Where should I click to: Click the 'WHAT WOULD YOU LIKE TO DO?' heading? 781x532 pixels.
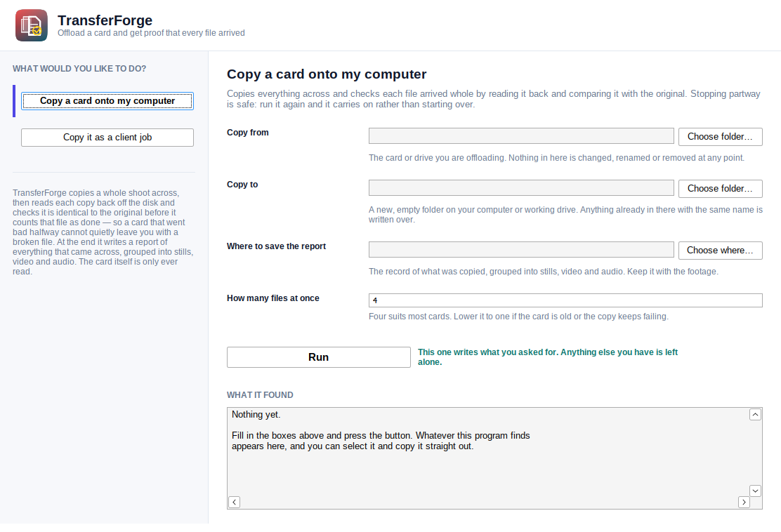[79, 69]
